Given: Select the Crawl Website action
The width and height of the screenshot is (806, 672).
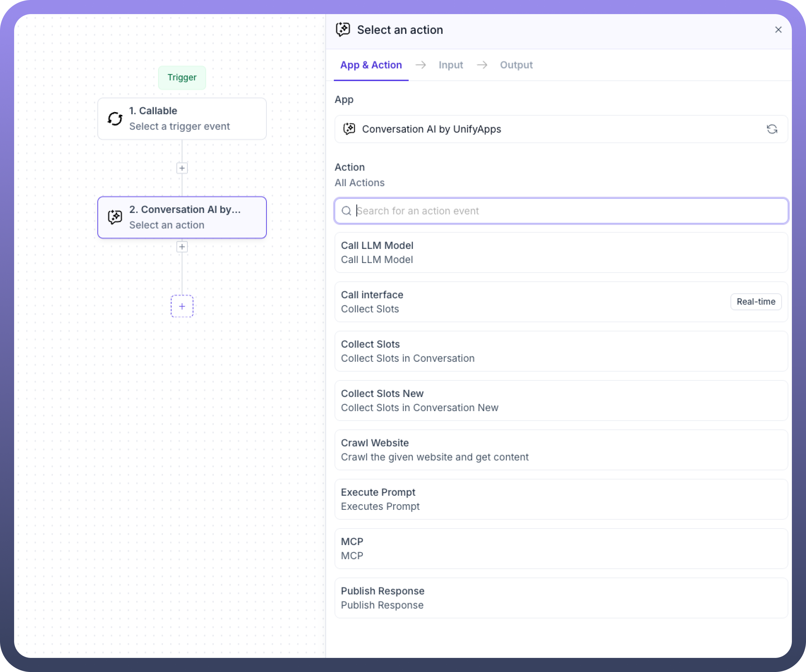Looking at the screenshot, I should [x=560, y=450].
